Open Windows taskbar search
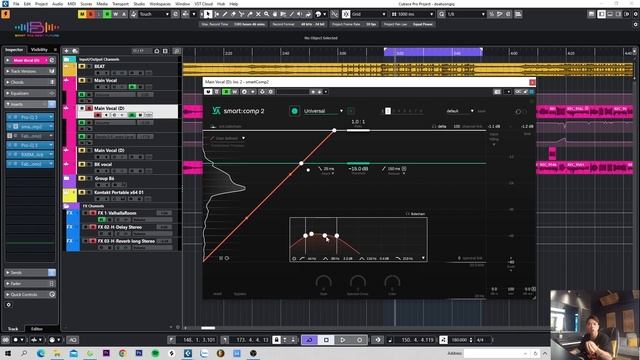 (24, 353)
